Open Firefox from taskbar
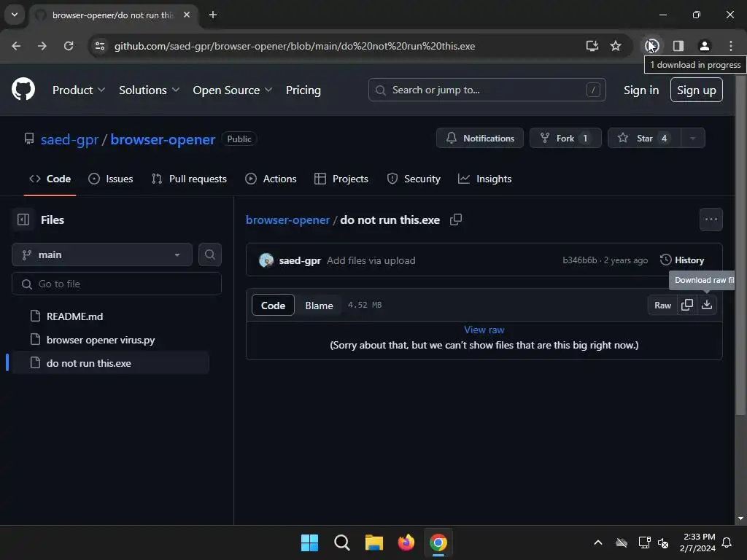 [x=406, y=542]
